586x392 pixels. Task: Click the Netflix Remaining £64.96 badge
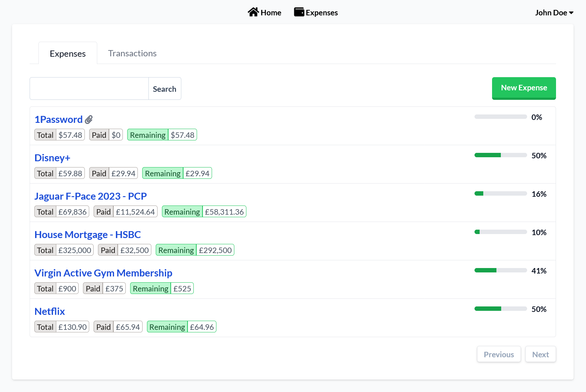(182, 327)
